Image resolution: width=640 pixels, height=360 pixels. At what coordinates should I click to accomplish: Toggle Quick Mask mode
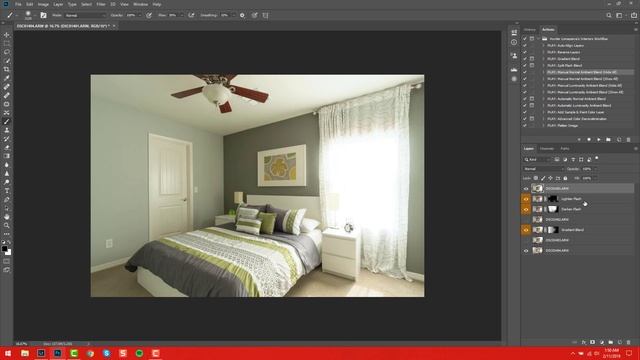[x=7, y=261]
